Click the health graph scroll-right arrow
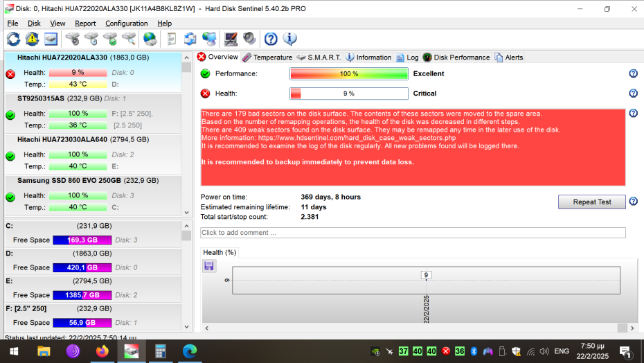 click(x=632, y=328)
